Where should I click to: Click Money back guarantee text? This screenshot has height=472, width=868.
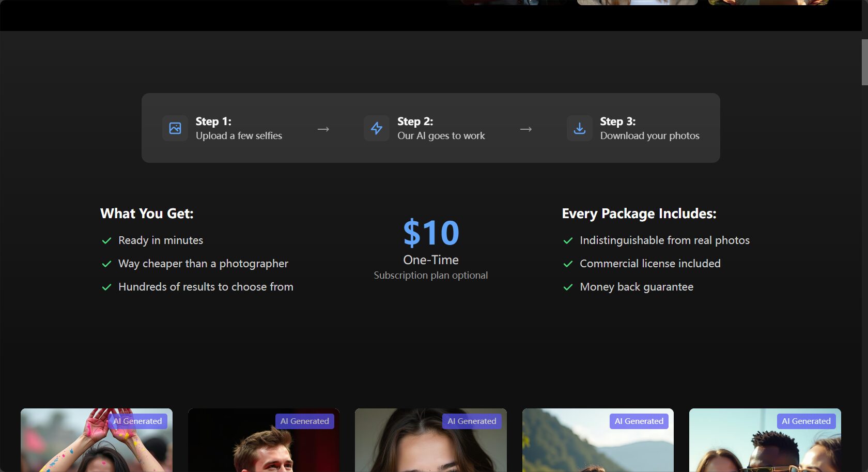point(637,287)
